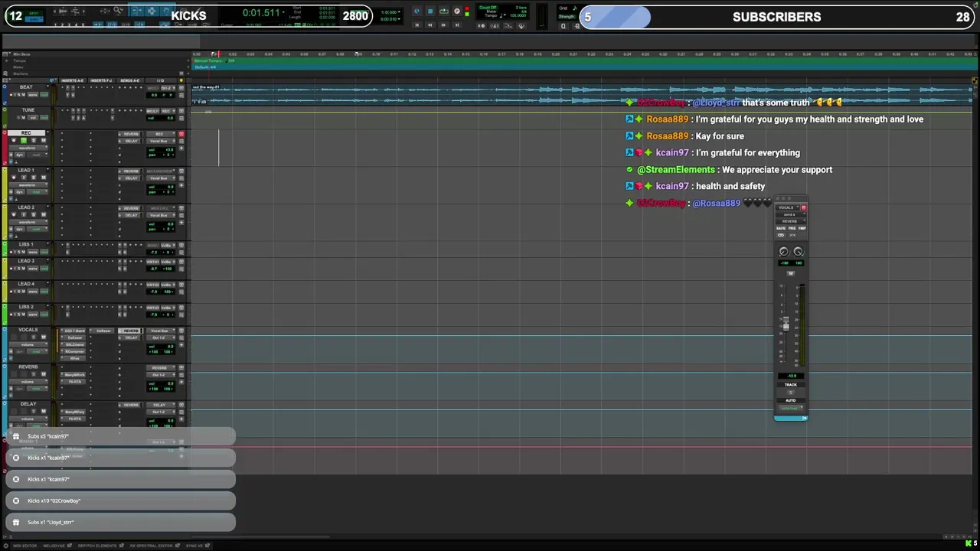Toggle input monitoring on REC track

coord(24,140)
